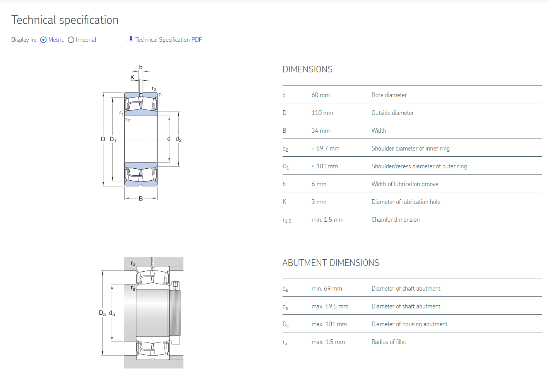Screen dimensions: 550x392
Task: Click the D symbol in the Outside diameter row
Action: pos(284,113)
